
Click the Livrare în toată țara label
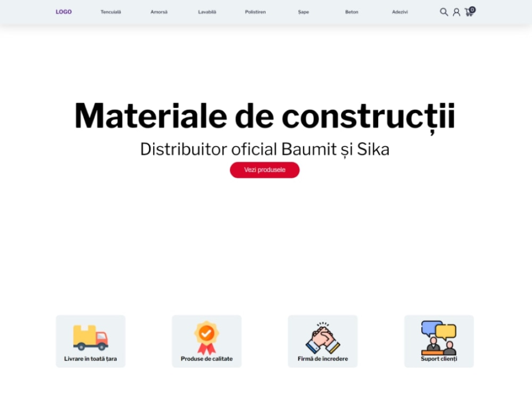[90, 359]
